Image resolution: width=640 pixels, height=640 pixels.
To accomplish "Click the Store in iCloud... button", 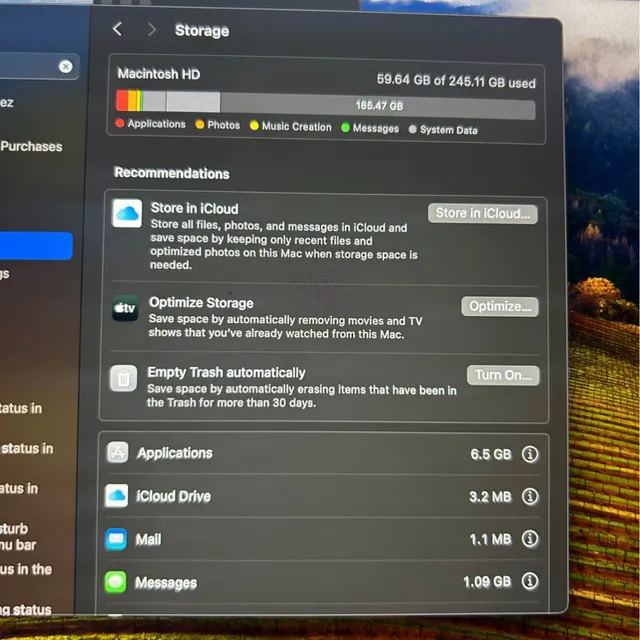I will [482, 213].
